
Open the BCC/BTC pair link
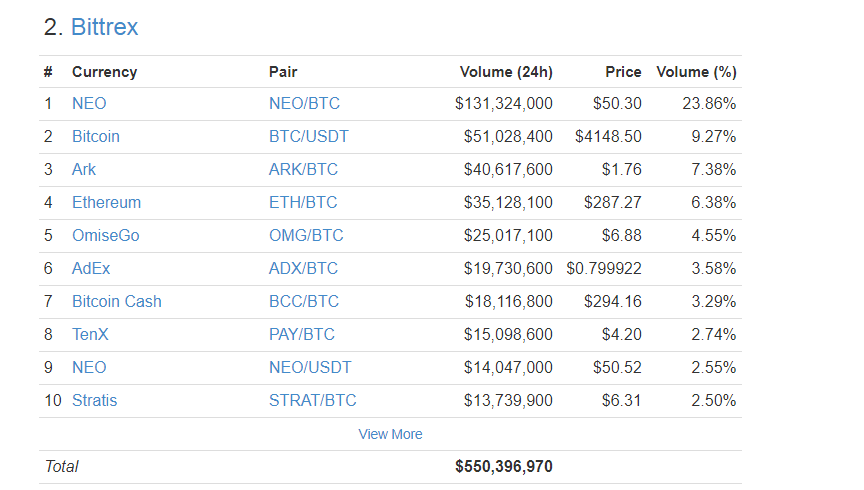click(x=304, y=301)
